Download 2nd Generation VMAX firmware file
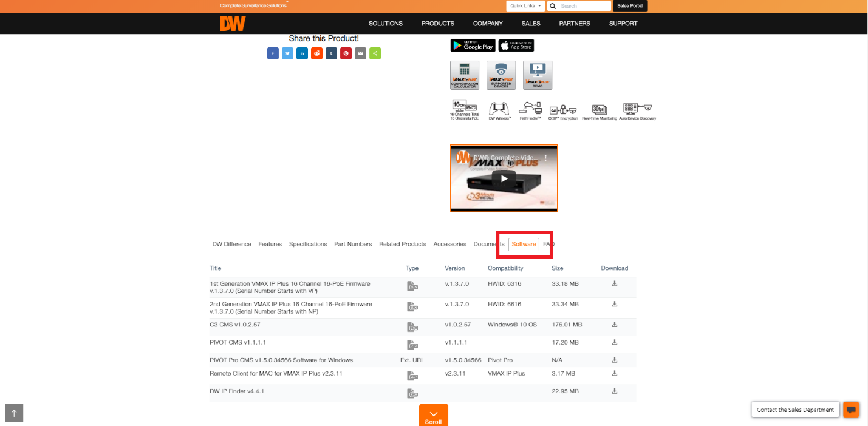The width and height of the screenshot is (868, 426). 615,303
